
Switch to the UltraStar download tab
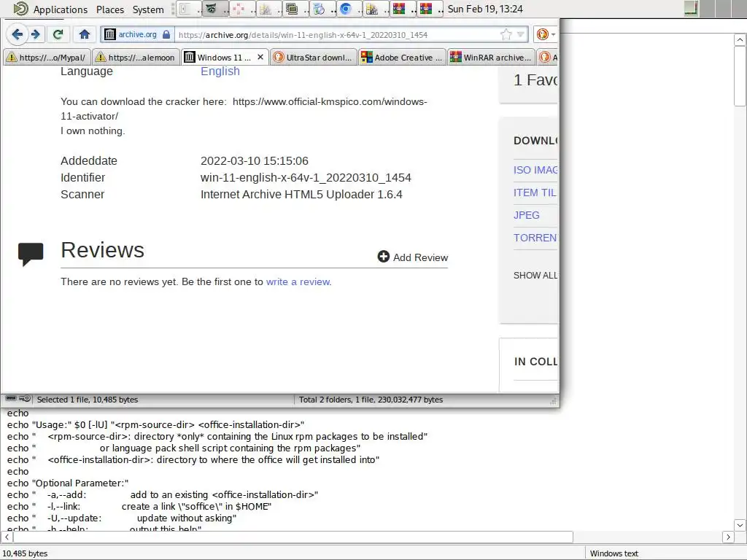click(x=313, y=57)
